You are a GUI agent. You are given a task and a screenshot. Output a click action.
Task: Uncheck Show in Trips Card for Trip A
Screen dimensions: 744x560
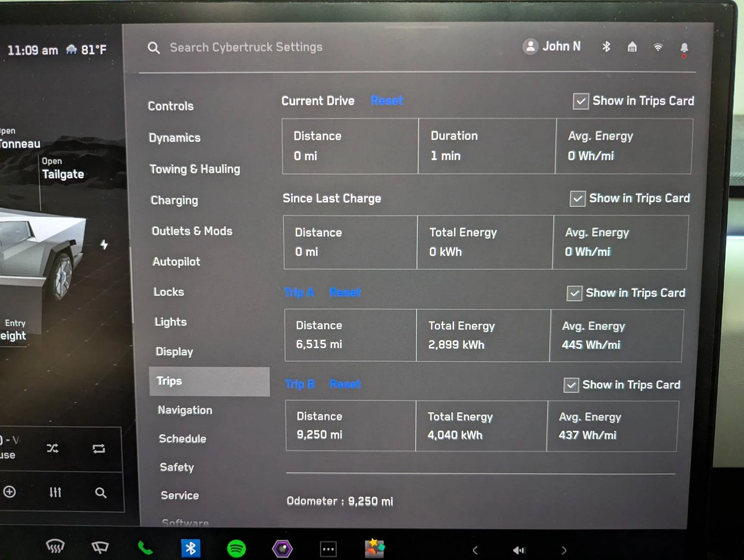[x=574, y=293]
